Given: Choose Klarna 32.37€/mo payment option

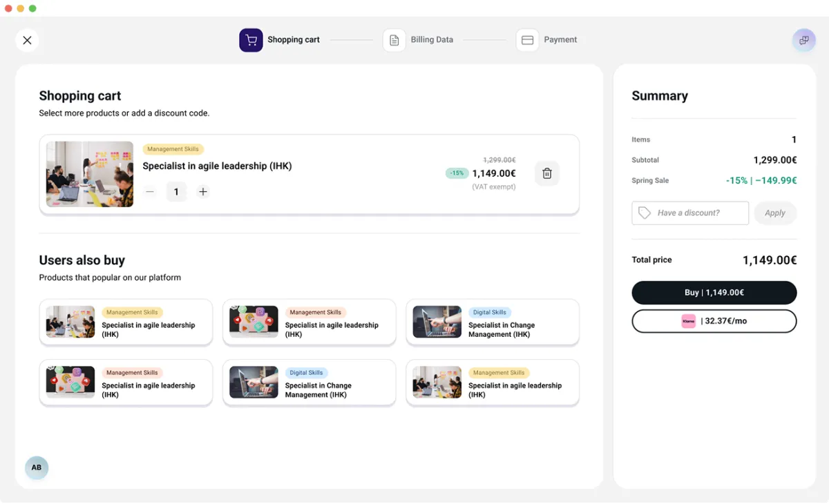Looking at the screenshot, I should click(x=714, y=321).
